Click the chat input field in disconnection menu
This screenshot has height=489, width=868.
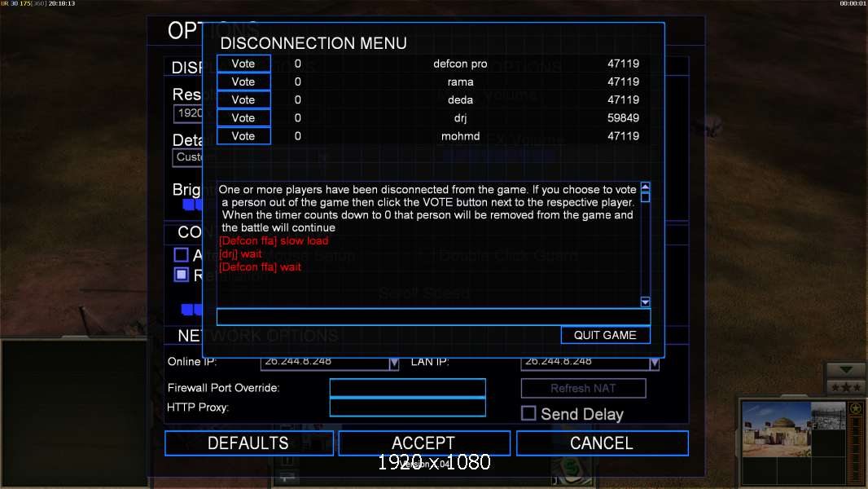coord(433,317)
